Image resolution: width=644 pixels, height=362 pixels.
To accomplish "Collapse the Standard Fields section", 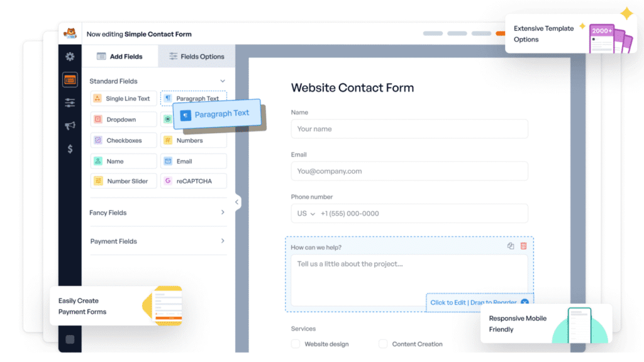I will click(222, 81).
